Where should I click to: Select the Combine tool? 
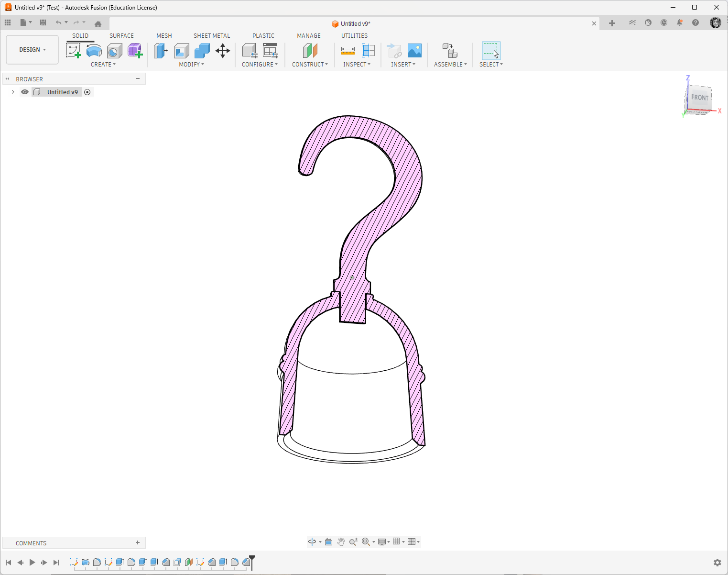[x=202, y=50]
